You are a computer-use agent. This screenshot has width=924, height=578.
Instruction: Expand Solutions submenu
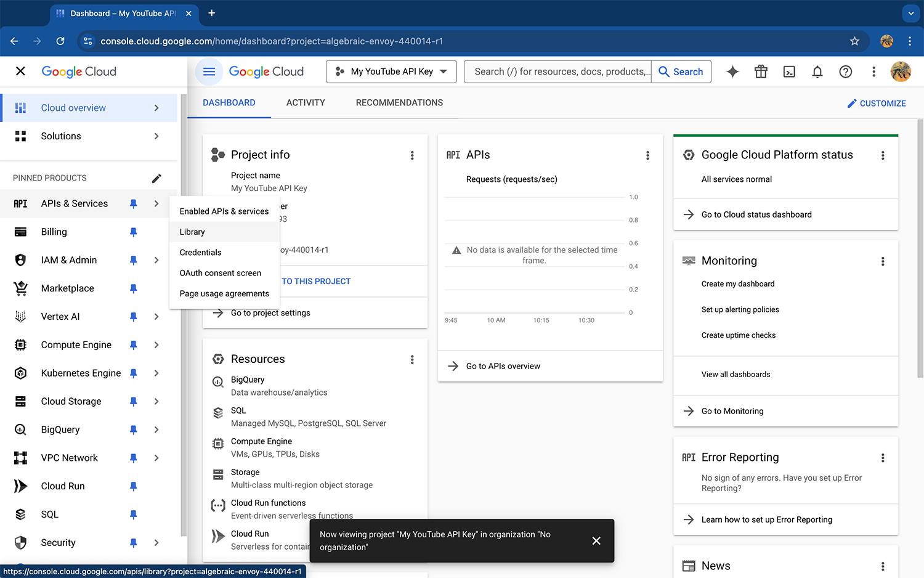pyautogui.click(x=156, y=136)
